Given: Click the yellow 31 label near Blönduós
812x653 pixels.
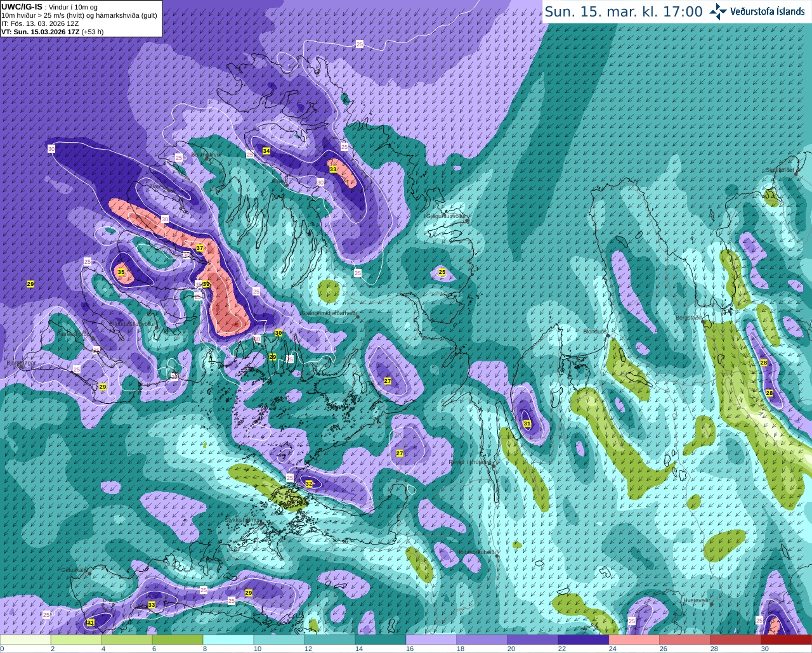Looking at the screenshot, I should [x=527, y=423].
